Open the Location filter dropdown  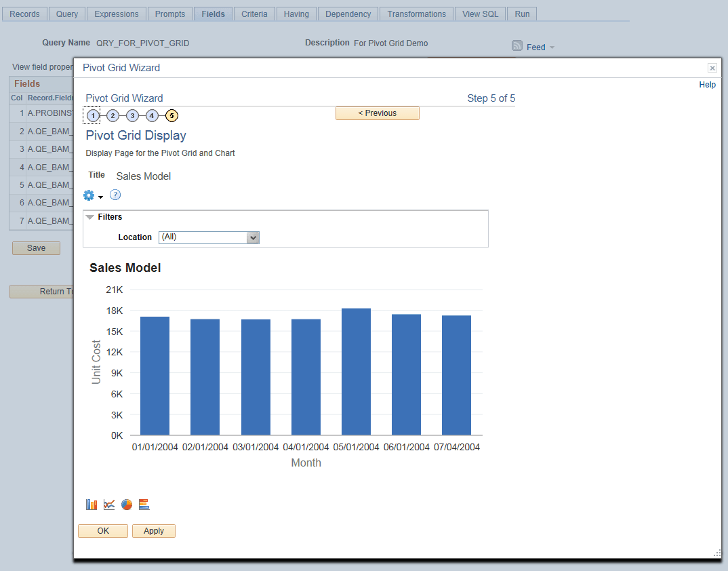[x=253, y=237]
